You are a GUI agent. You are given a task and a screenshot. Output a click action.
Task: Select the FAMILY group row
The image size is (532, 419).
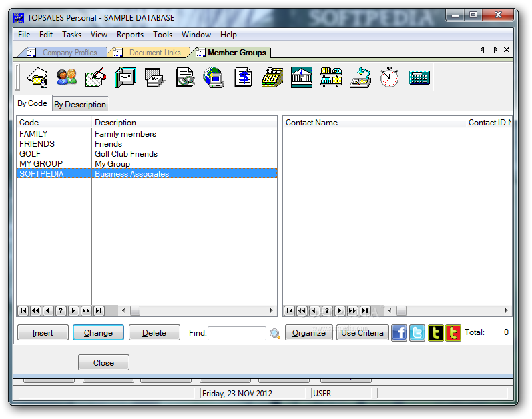point(147,134)
